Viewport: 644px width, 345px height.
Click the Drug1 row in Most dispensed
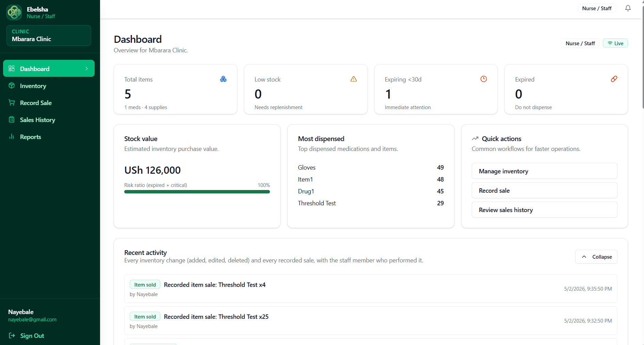[x=371, y=191]
